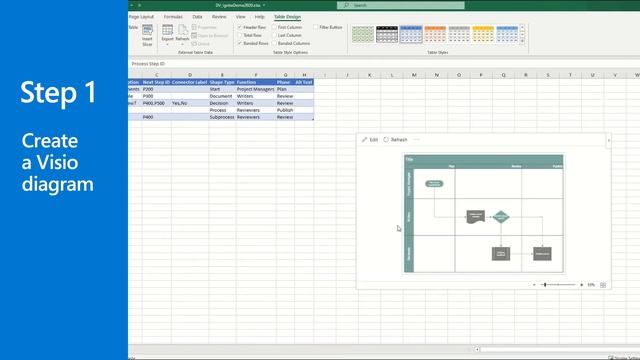The height and width of the screenshot is (360, 640).
Task: Click the Table Styles gallery up arrow
Action: [x=522, y=27]
